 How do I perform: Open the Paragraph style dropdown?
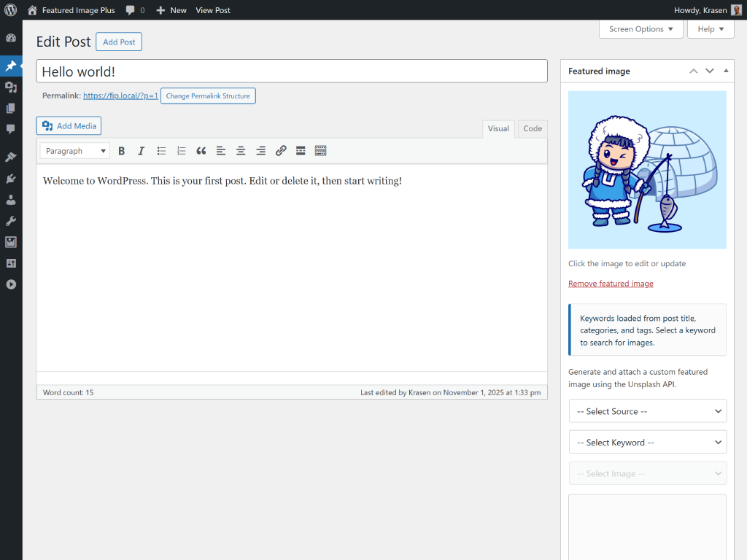pyautogui.click(x=74, y=151)
